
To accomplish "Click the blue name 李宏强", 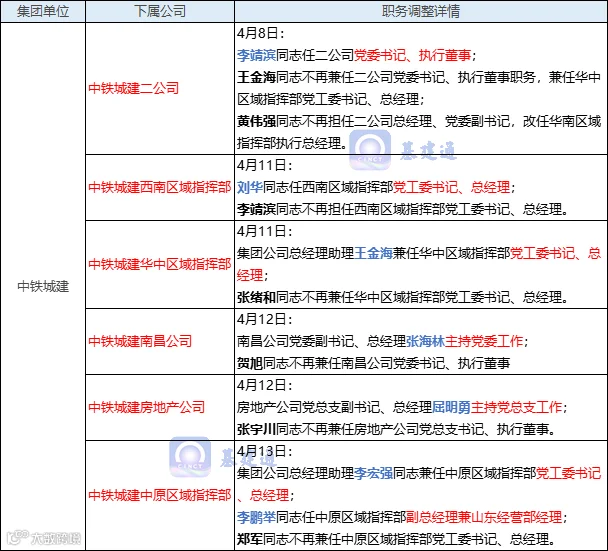I will coord(373,473).
